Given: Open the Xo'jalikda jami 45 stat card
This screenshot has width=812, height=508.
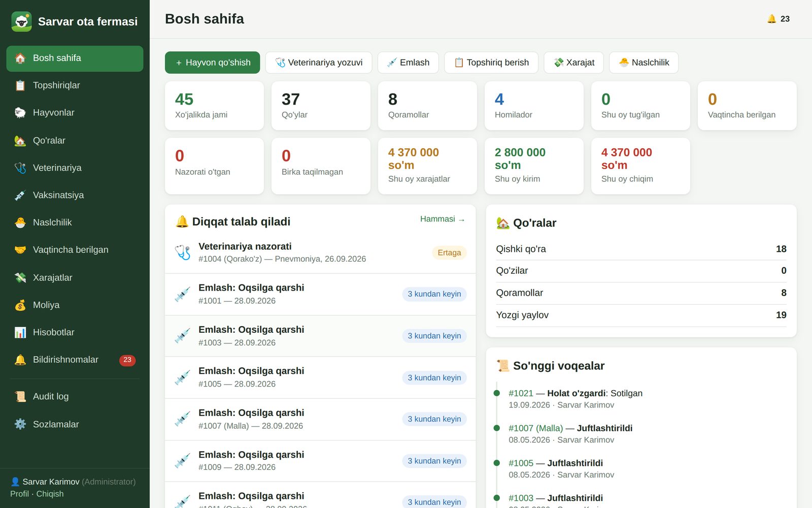Looking at the screenshot, I should (214, 106).
